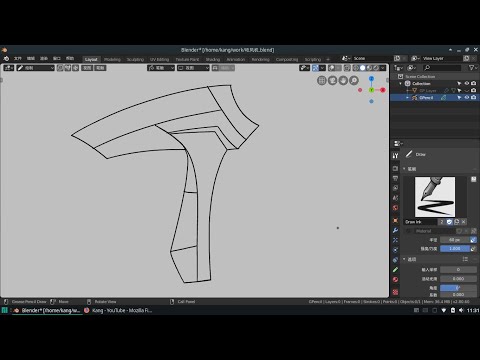Click the View Layer name field
This screenshot has width=480, height=360.
[x=442, y=58]
